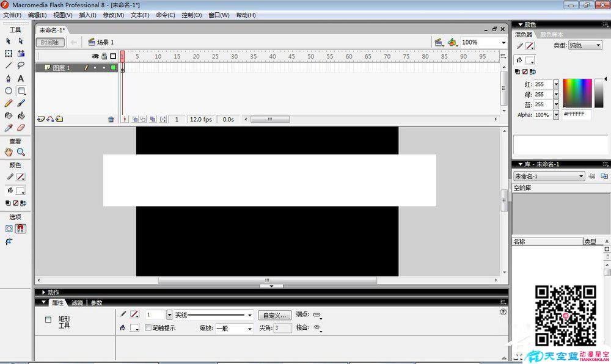This screenshot has height=364, width=611.
Task: Click black and white button in toolbox
Action: click(x=8, y=203)
